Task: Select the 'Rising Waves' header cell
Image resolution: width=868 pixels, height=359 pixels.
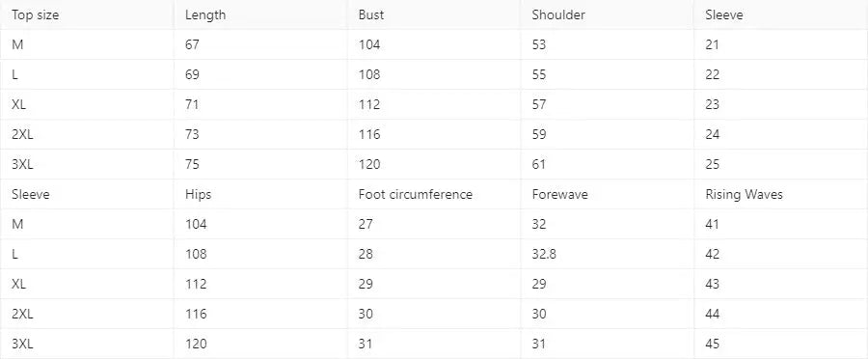Action: click(x=780, y=195)
